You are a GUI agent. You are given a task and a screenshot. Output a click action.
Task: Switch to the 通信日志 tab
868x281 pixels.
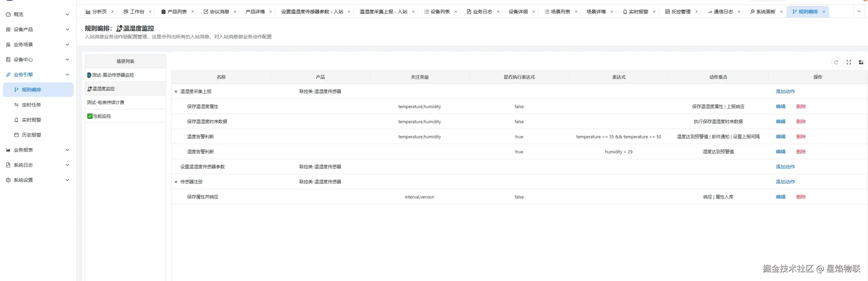[720, 12]
